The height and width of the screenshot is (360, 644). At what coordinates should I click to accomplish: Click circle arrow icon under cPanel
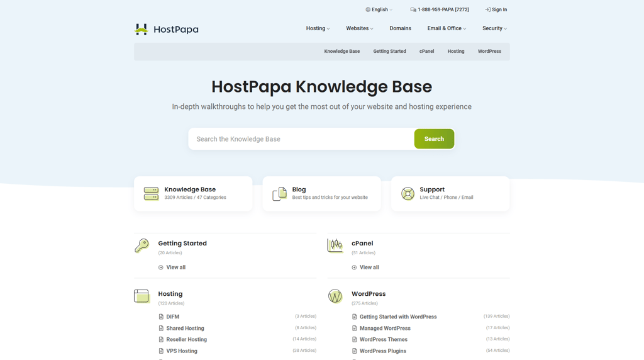354,267
